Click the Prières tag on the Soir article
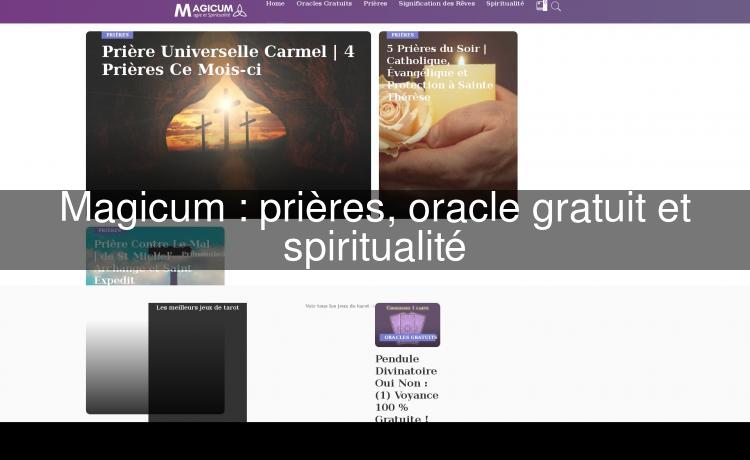 tap(402, 35)
